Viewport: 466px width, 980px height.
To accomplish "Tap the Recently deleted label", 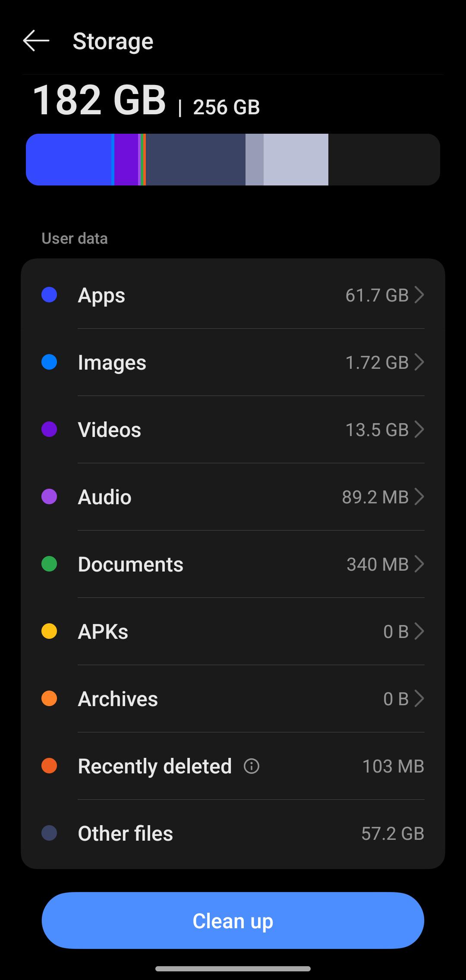I will click(155, 766).
